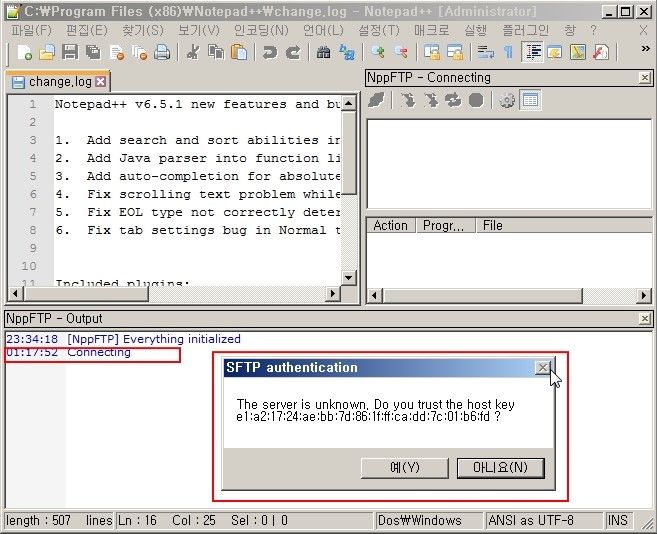This screenshot has height=534, width=657.
Task: Undo last edit with toolbar arrow
Action: (270, 52)
